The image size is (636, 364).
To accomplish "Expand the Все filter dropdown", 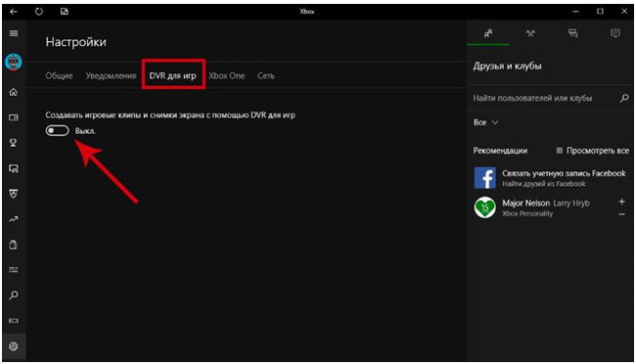I will coord(485,122).
